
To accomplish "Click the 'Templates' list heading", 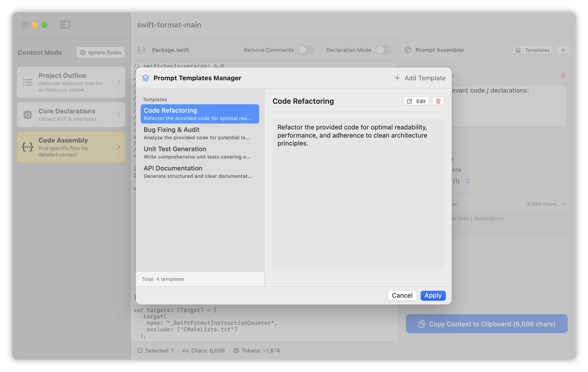I will [155, 100].
